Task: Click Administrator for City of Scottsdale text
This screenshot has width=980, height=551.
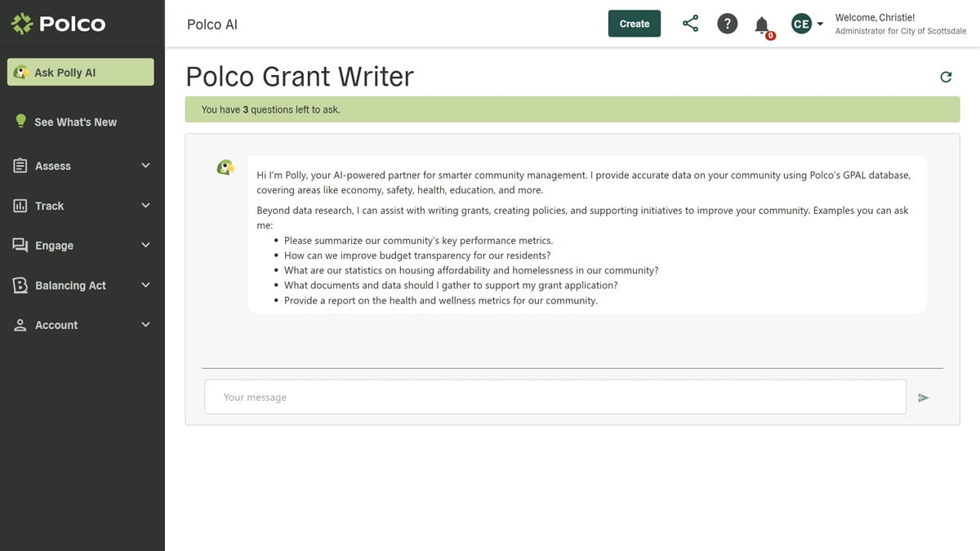Action: [900, 31]
